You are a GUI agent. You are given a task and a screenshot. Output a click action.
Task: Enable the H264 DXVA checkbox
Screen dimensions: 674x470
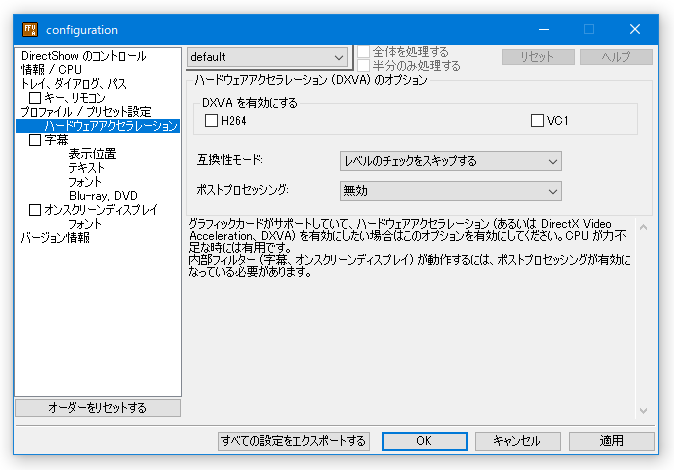(x=211, y=120)
